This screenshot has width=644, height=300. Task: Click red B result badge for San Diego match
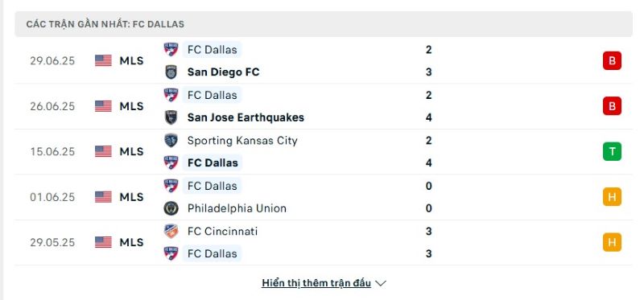[x=612, y=61]
